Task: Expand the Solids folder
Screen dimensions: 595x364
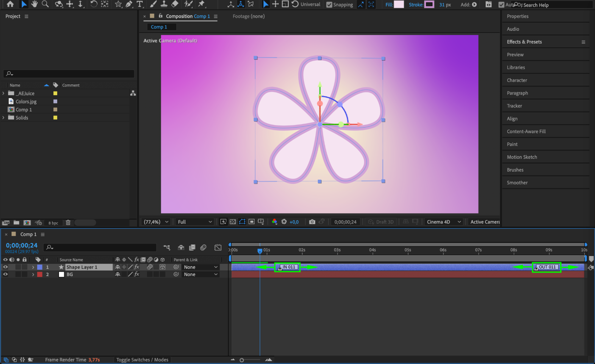Action: 3,118
